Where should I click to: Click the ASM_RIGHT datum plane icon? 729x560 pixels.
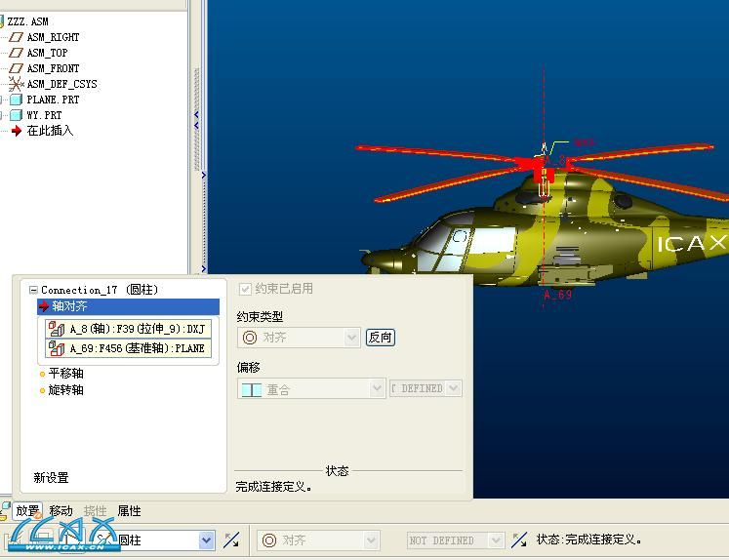(17, 37)
